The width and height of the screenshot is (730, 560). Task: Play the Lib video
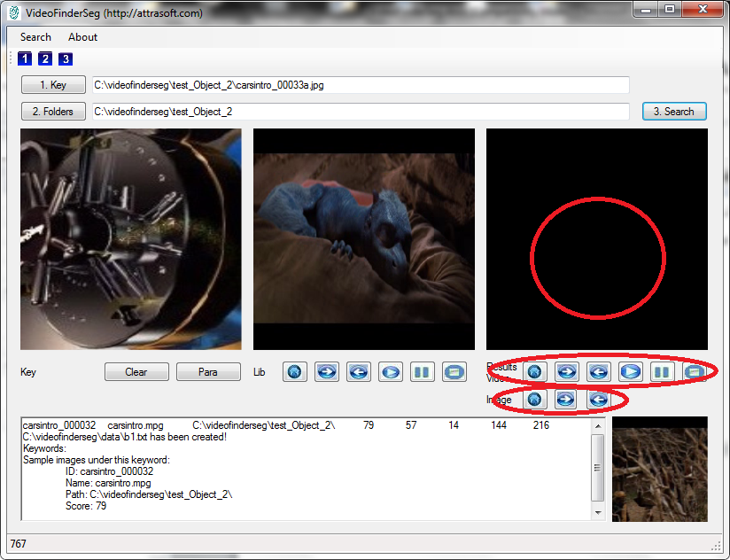point(391,372)
